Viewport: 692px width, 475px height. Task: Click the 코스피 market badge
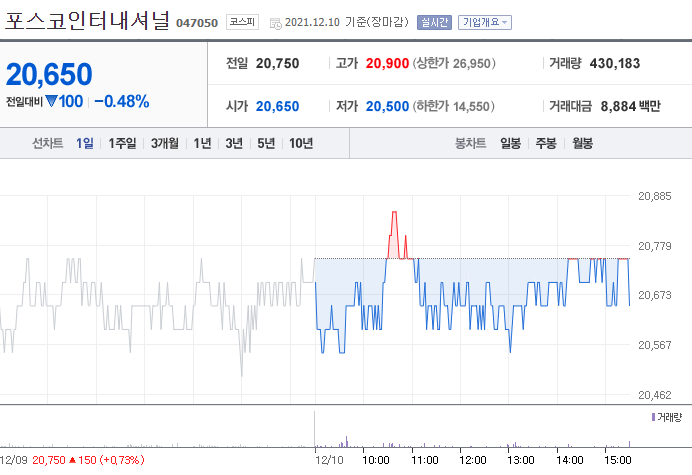[x=242, y=22]
